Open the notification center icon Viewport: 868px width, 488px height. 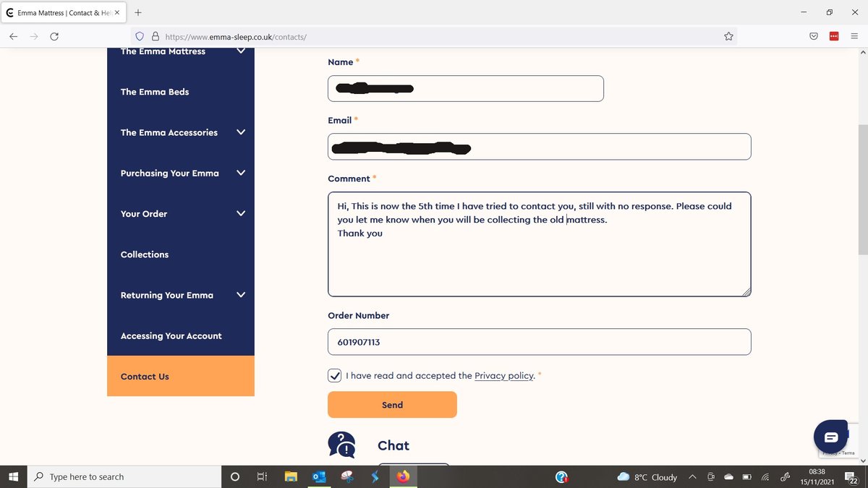pos(851,477)
